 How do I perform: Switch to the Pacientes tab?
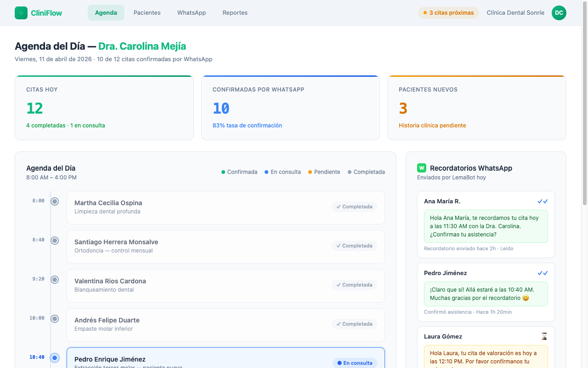[x=147, y=12]
